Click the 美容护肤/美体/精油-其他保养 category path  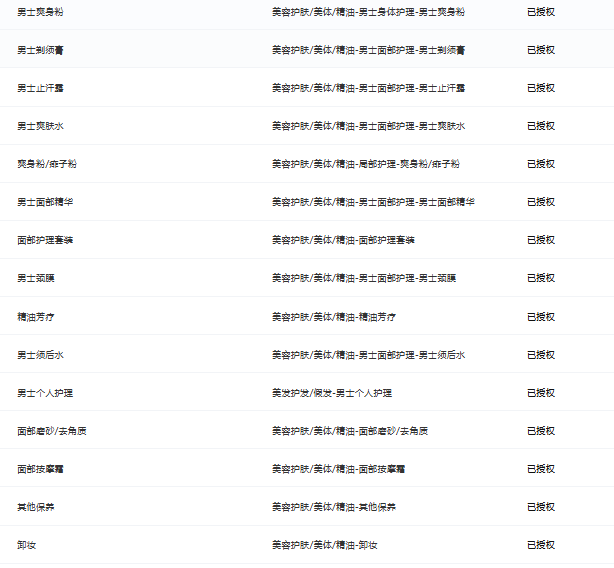tap(334, 507)
